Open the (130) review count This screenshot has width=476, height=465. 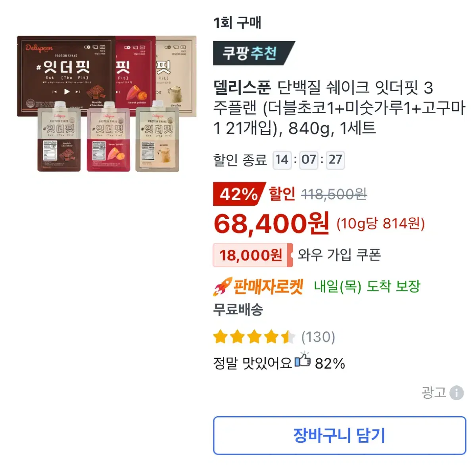tap(318, 337)
